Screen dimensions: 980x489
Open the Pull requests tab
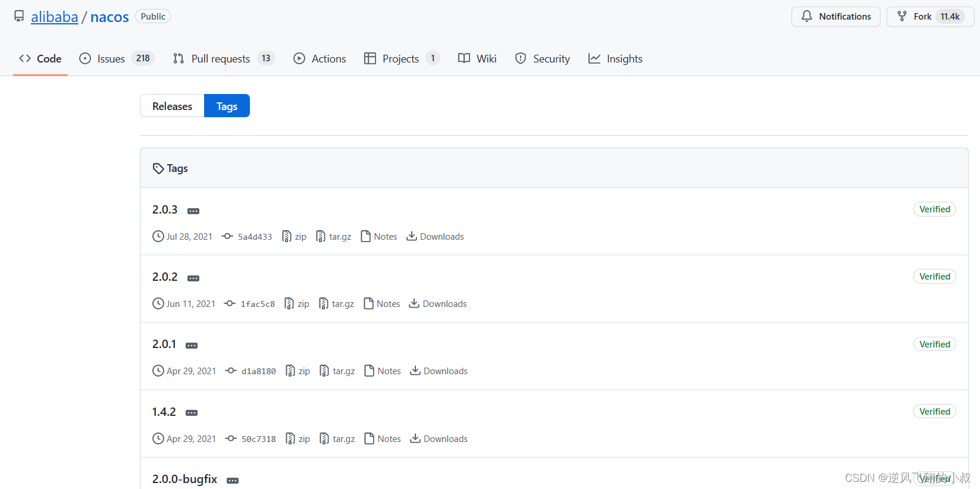pos(220,58)
